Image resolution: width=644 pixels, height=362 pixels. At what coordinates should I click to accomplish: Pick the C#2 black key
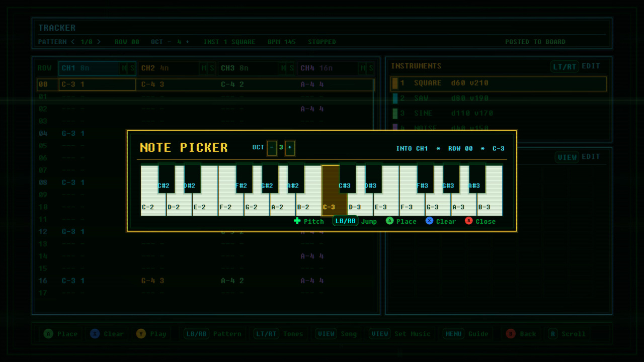(167, 179)
